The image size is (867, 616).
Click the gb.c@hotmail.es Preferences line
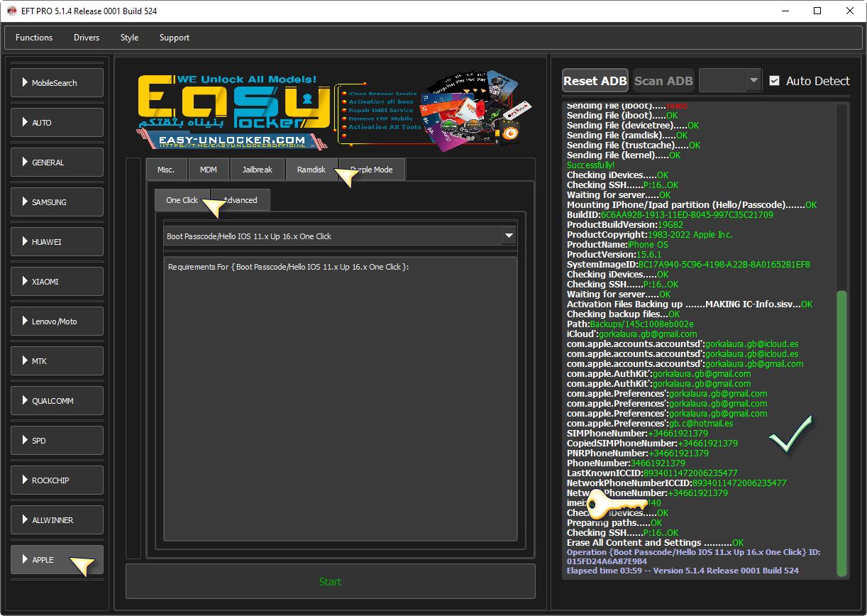pos(650,424)
